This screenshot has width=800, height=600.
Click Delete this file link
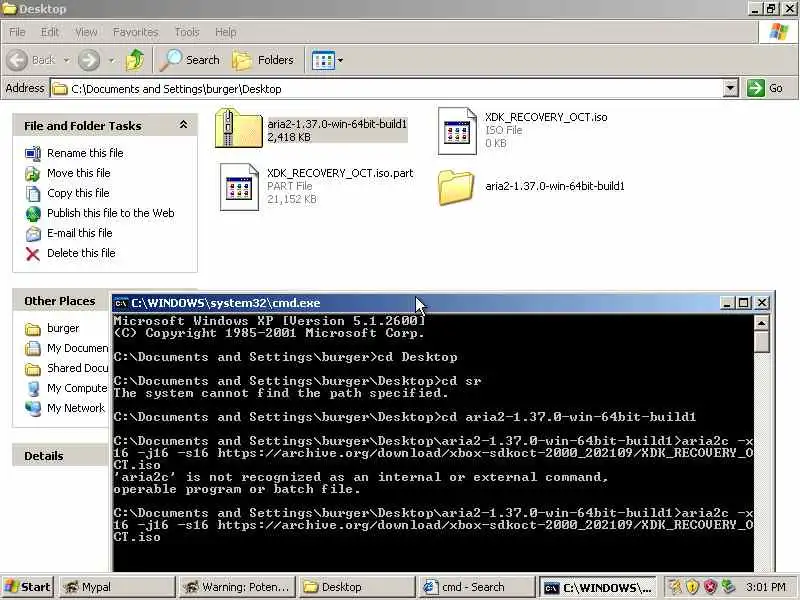[81, 253]
